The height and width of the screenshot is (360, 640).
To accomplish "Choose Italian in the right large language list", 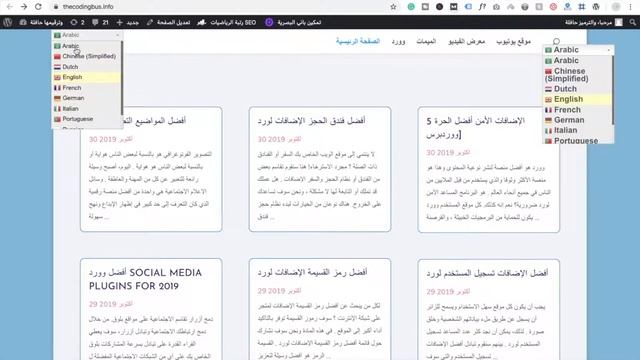I will (578, 130).
